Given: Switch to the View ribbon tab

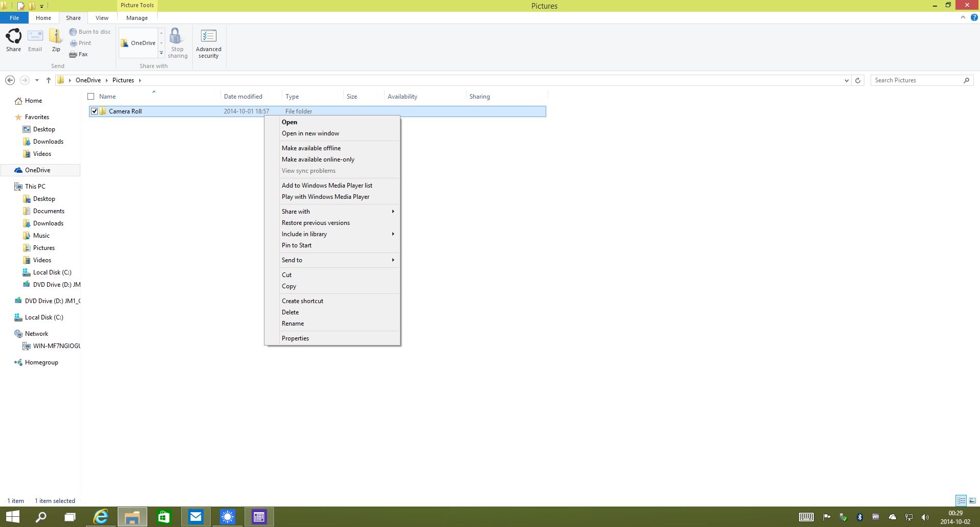Looking at the screenshot, I should 102,18.
